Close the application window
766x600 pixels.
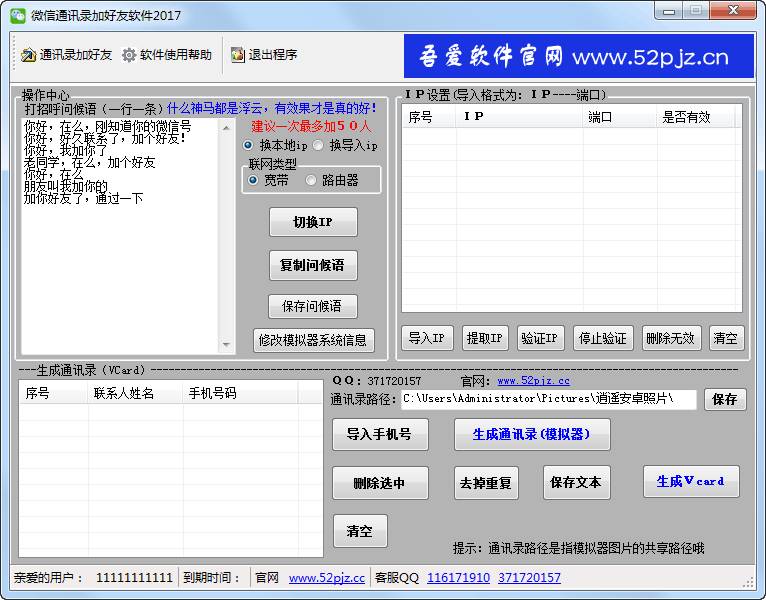733,11
